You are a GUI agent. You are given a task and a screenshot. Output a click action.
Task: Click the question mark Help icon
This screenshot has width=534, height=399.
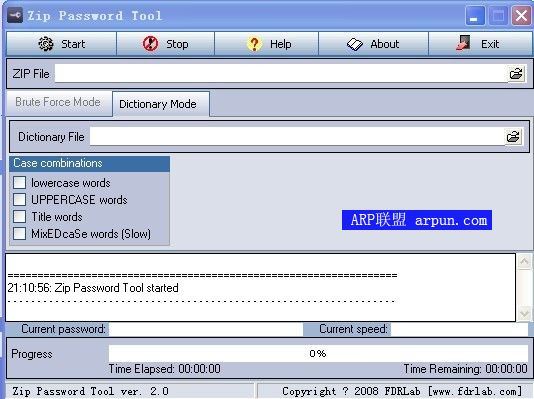tap(254, 44)
